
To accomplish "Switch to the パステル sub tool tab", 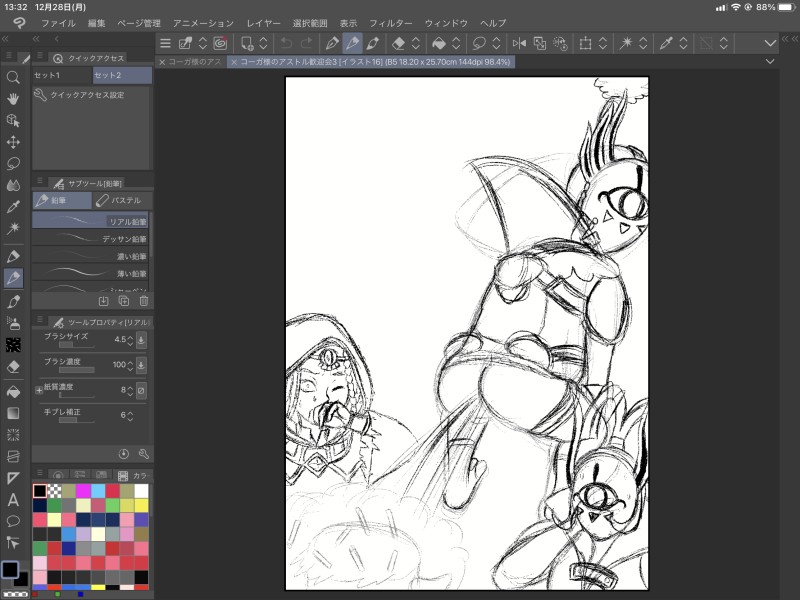I will click(x=122, y=201).
